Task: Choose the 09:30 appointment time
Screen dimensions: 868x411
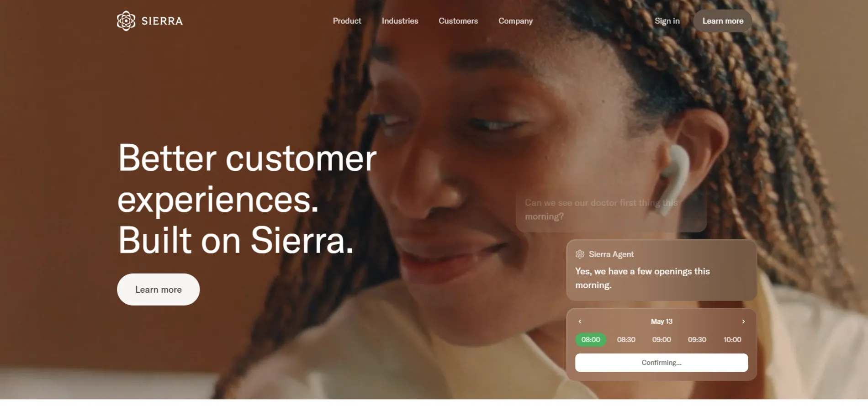Action: 697,340
